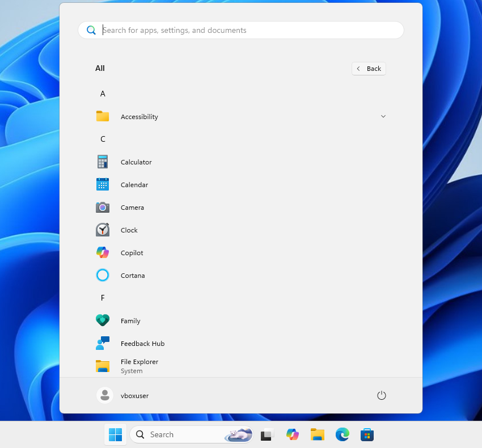482x448 pixels.
Task: Jump to letter C section header
Action: (x=103, y=139)
